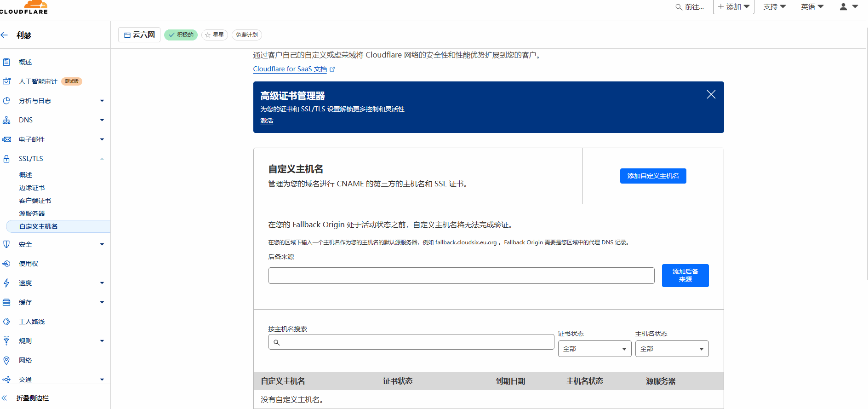Open 源服务器 submenu item

[x=32, y=213]
